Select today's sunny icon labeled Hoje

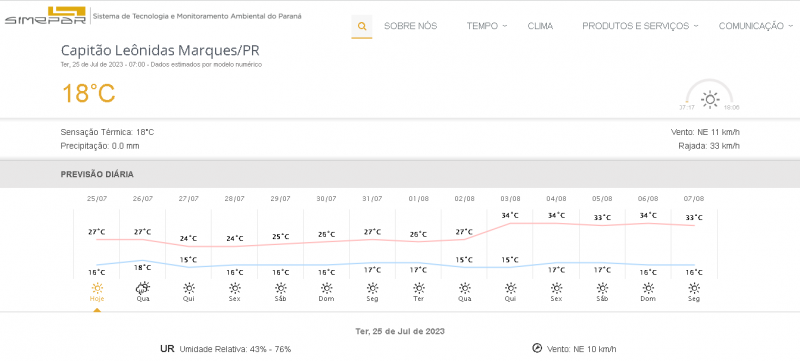[x=97, y=288]
